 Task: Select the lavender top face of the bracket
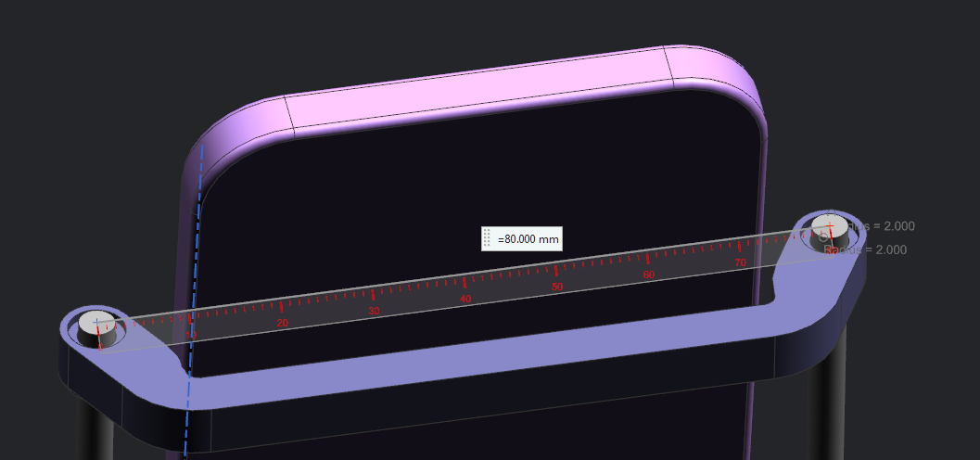pyautogui.click(x=475, y=356)
